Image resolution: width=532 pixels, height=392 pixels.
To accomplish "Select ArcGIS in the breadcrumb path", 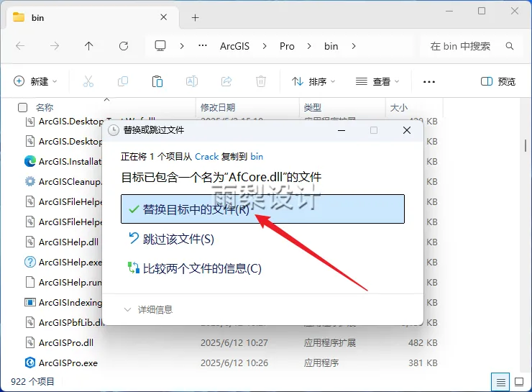I will (x=234, y=46).
